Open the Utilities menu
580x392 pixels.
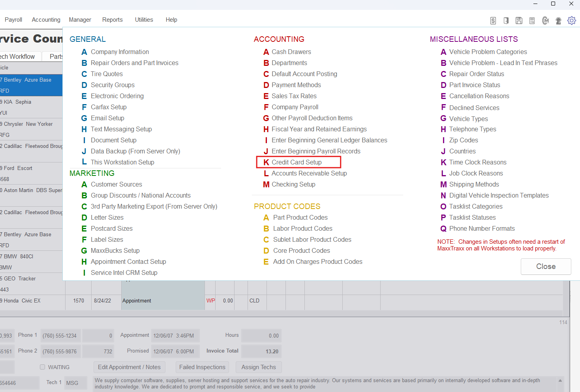[x=144, y=20]
